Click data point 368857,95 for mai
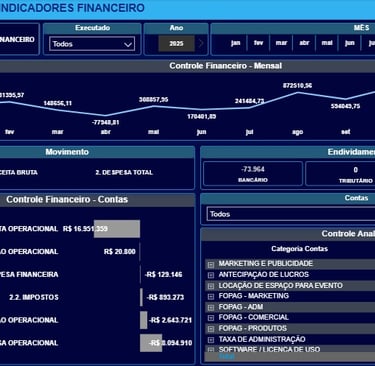Screen dimensions: 375x366 (x=153, y=106)
